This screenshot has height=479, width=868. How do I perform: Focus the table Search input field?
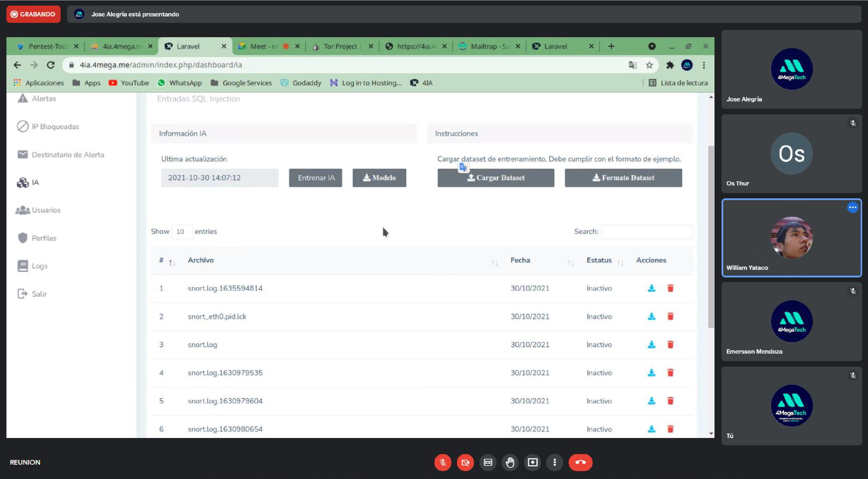point(647,232)
